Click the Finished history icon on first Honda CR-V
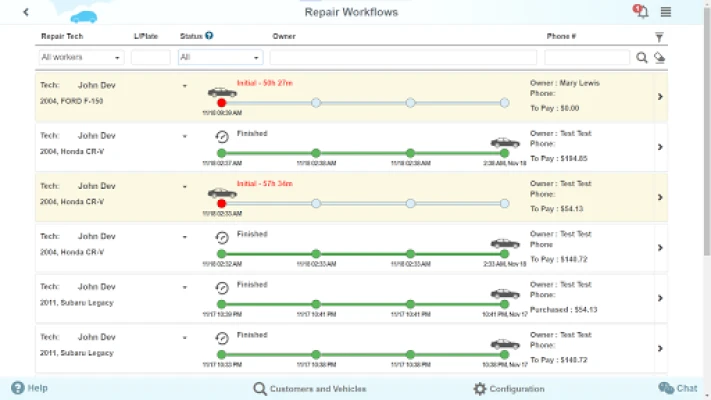 (222, 137)
